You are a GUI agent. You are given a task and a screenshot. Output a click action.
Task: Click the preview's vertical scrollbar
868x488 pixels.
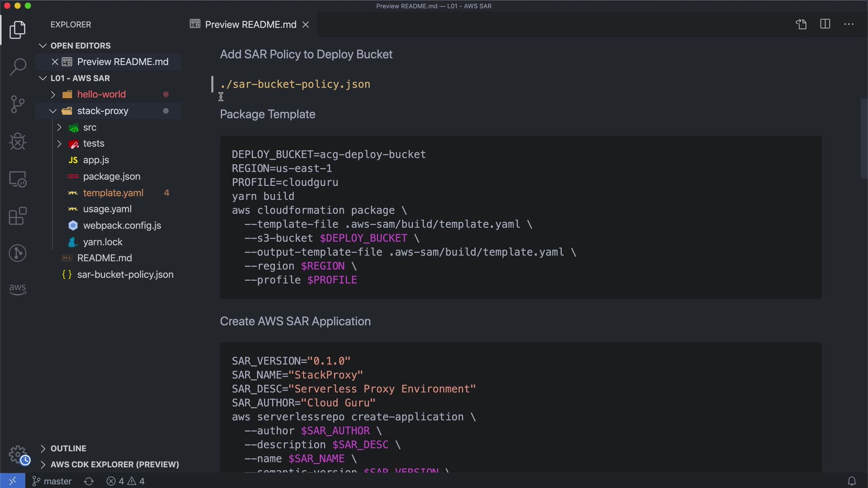tap(864, 138)
